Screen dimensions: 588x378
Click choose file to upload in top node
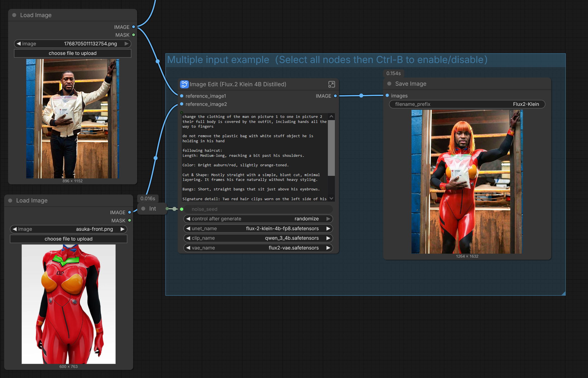pos(73,53)
